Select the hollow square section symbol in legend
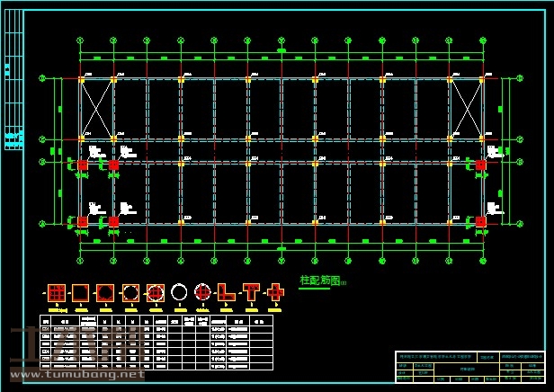 80,293
